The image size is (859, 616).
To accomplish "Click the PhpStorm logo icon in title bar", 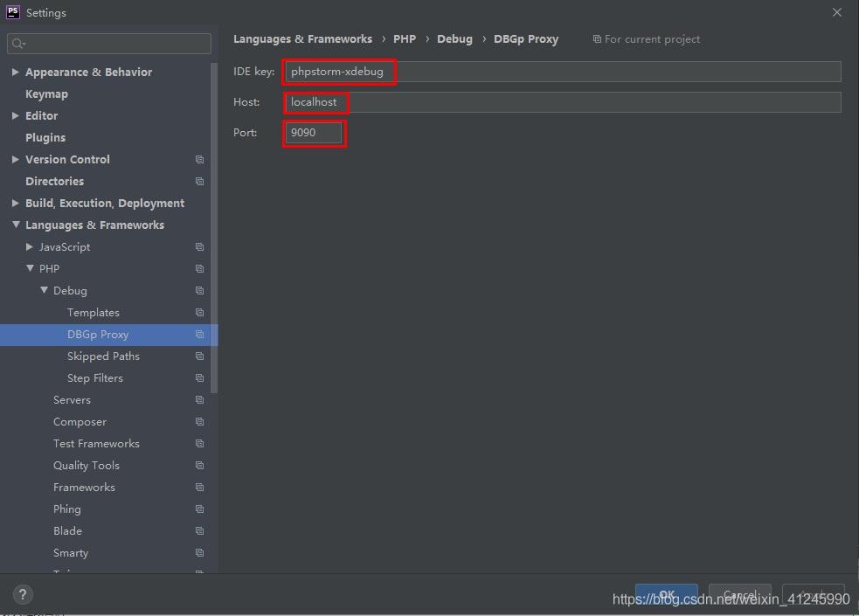I will [13, 12].
